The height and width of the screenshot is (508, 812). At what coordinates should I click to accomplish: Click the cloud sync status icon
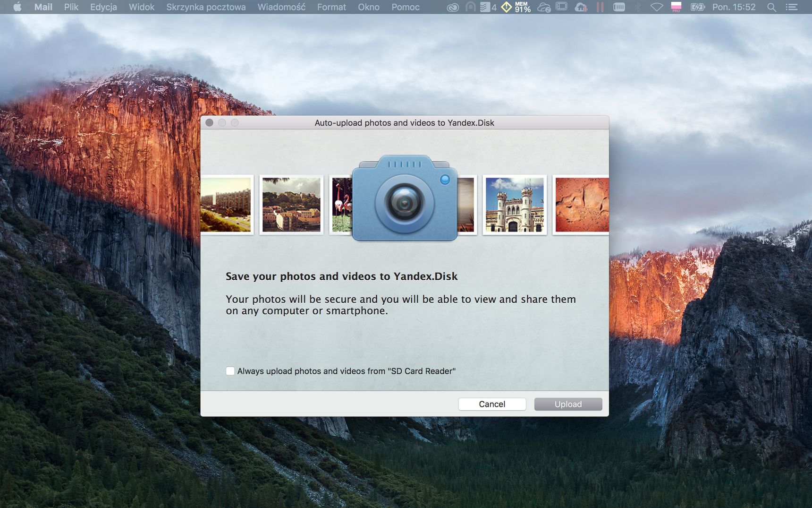[x=544, y=7]
